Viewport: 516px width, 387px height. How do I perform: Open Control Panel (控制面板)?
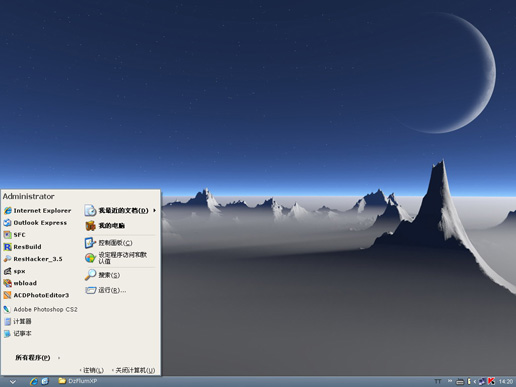pyautogui.click(x=109, y=243)
